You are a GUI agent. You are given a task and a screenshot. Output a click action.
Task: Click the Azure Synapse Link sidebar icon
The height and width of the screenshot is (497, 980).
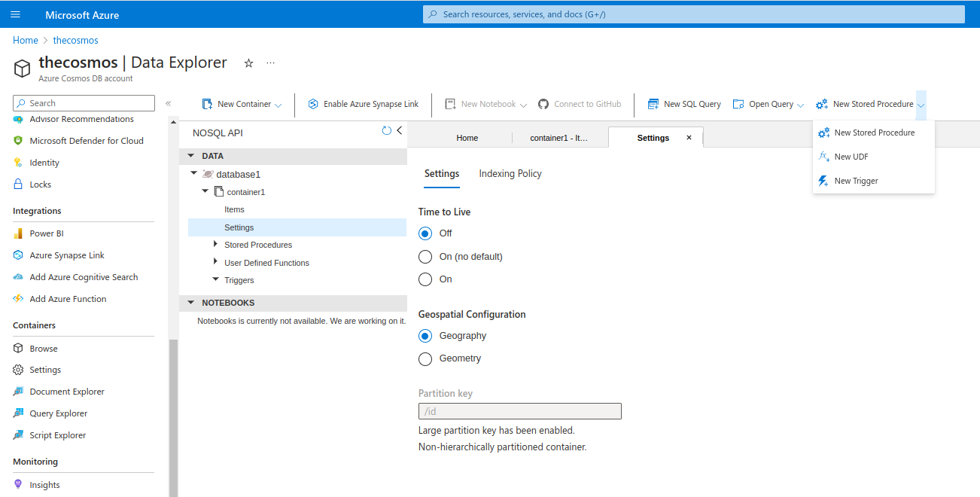coord(18,255)
